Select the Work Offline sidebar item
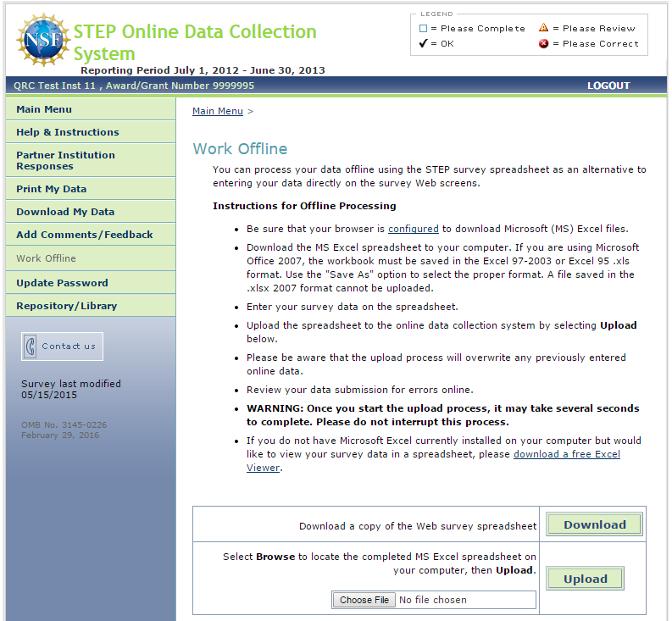The width and height of the screenshot is (672, 621). tap(91, 258)
